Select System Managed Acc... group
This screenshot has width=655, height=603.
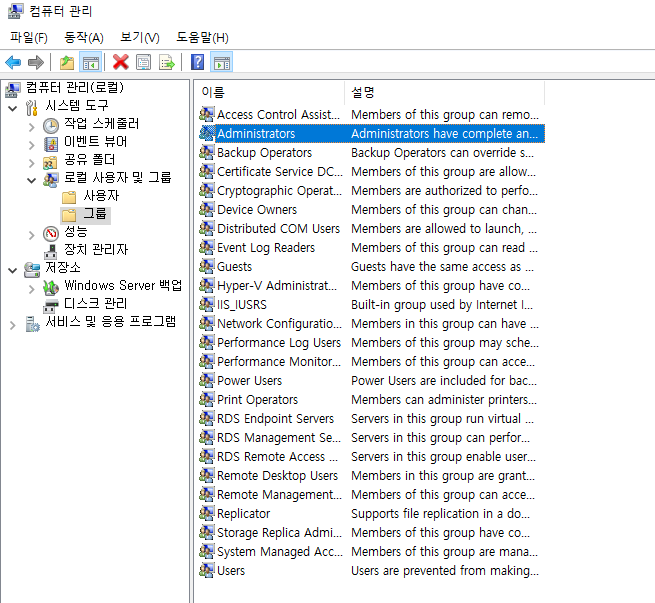[x=280, y=552]
